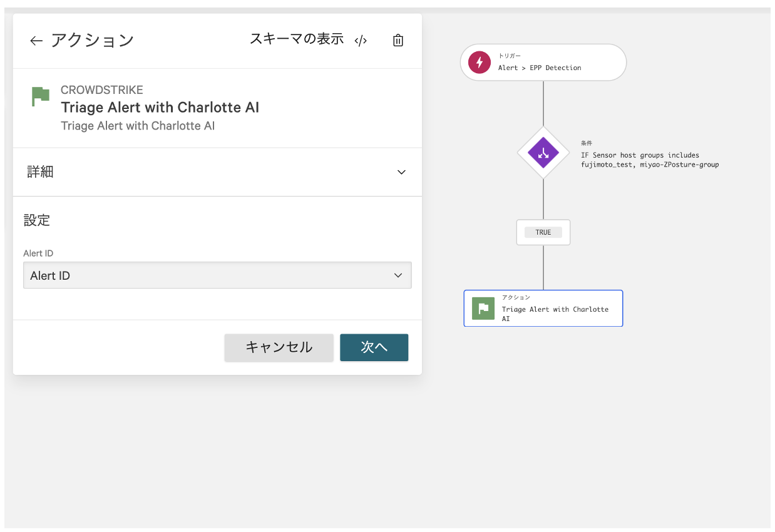Click the green flag icon in the action node

click(483, 309)
